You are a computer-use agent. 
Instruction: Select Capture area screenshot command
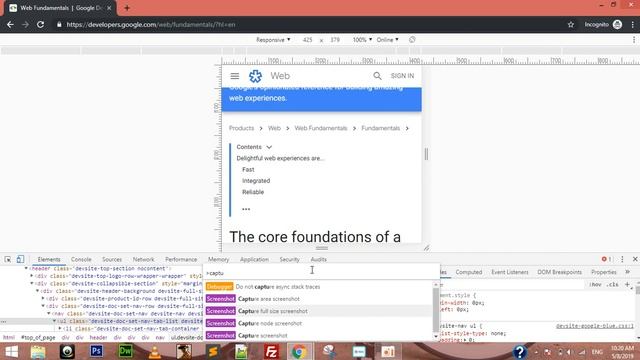319,299
